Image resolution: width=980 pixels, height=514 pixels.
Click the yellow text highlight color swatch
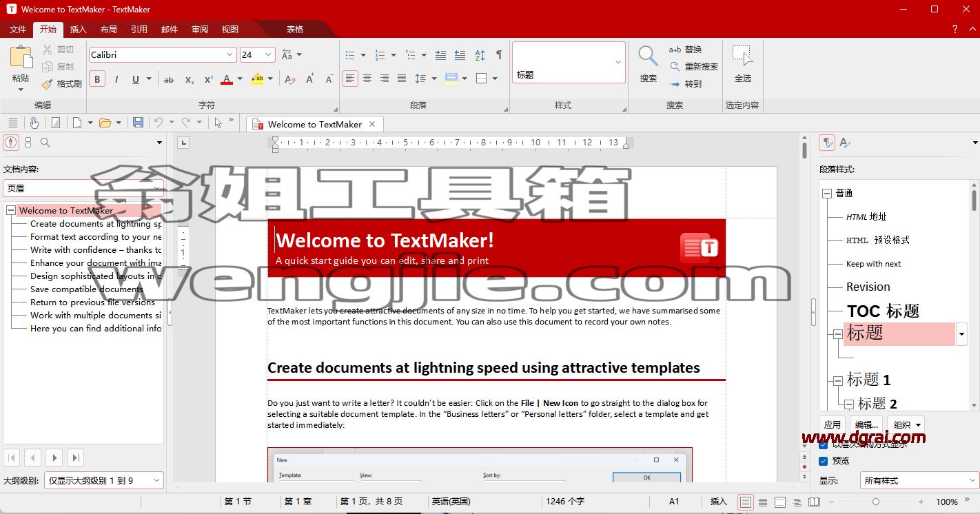pyautogui.click(x=257, y=79)
